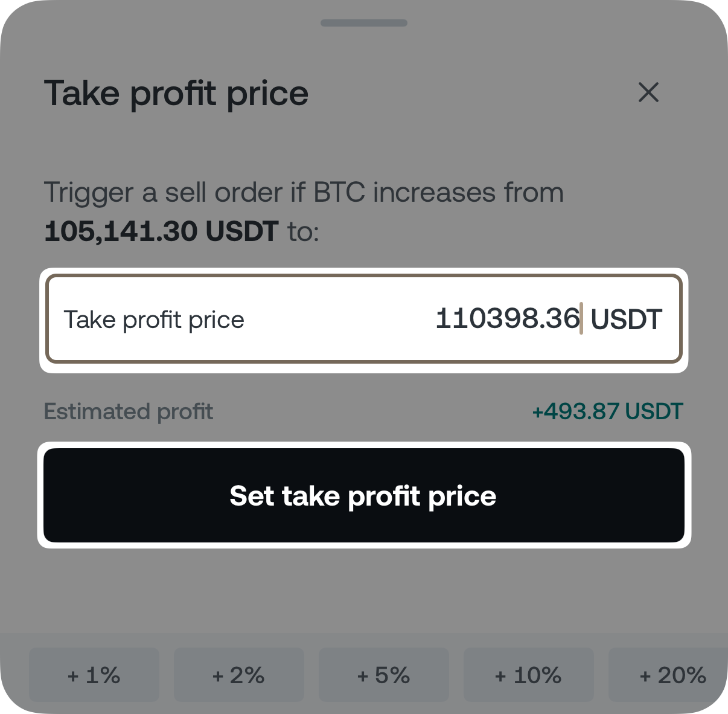Click the Take profit price heading

(x=176, y=93)
